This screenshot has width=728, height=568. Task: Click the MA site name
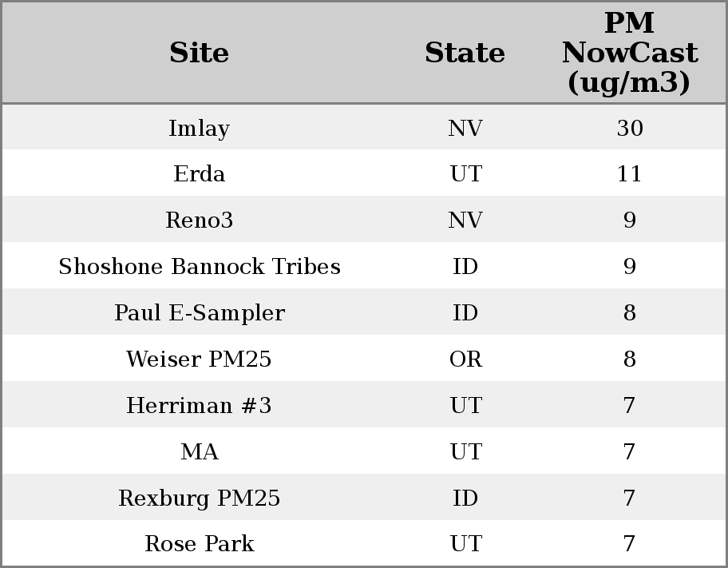(200, 452)
